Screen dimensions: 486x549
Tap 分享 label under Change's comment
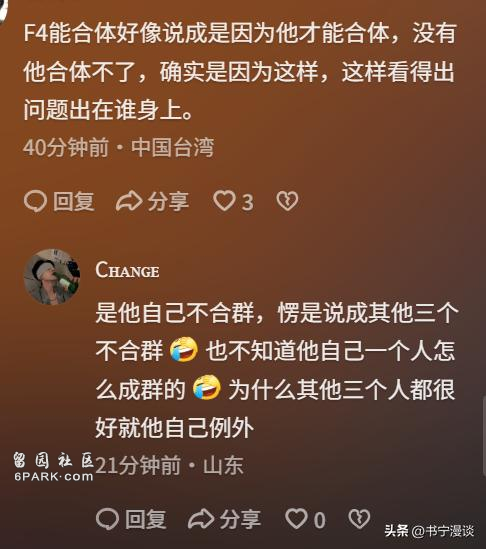coord(240,520)
